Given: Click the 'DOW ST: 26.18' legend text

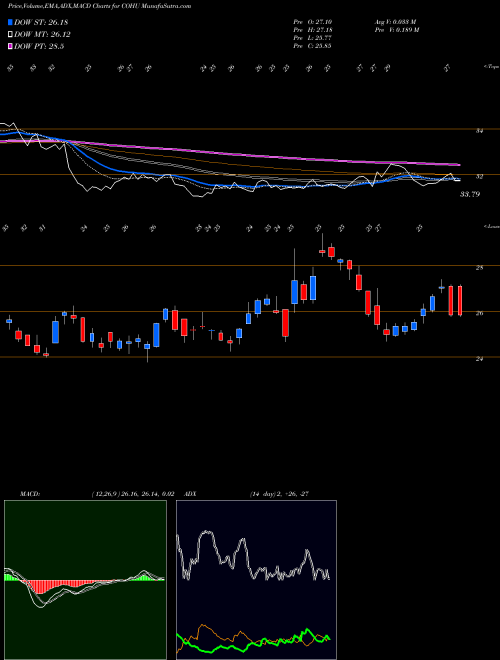Looking at the screenshot, I should coord(41,22).
